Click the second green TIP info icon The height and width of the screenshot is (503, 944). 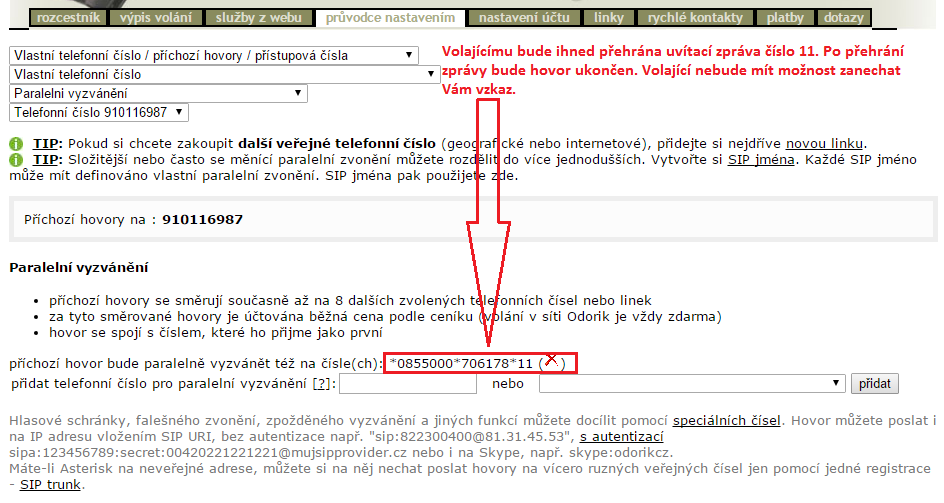pyautogui.click(x=15, y=160)
